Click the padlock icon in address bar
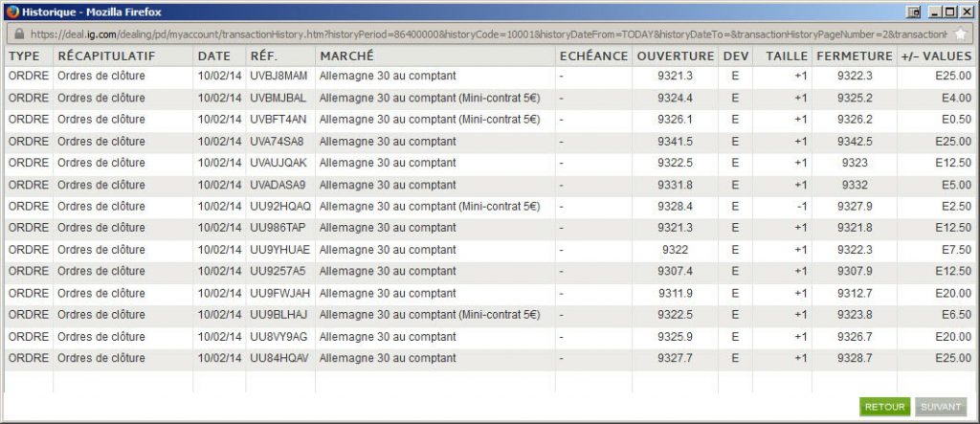Screen dimensions: 980x424 pos(19,33)
